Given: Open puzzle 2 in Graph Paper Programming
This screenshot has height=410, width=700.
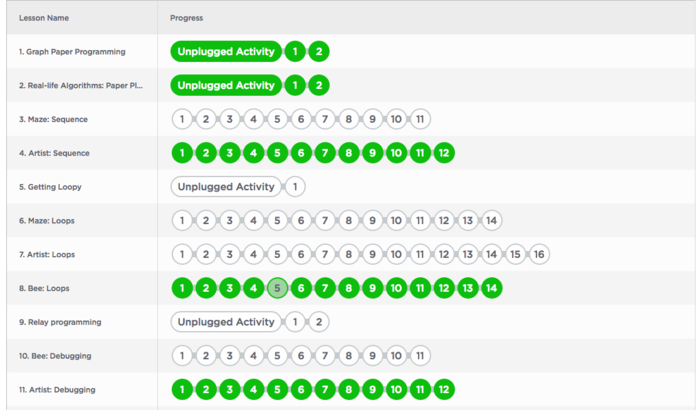Looking at the screenshot, I should click(x=318, y=52).
